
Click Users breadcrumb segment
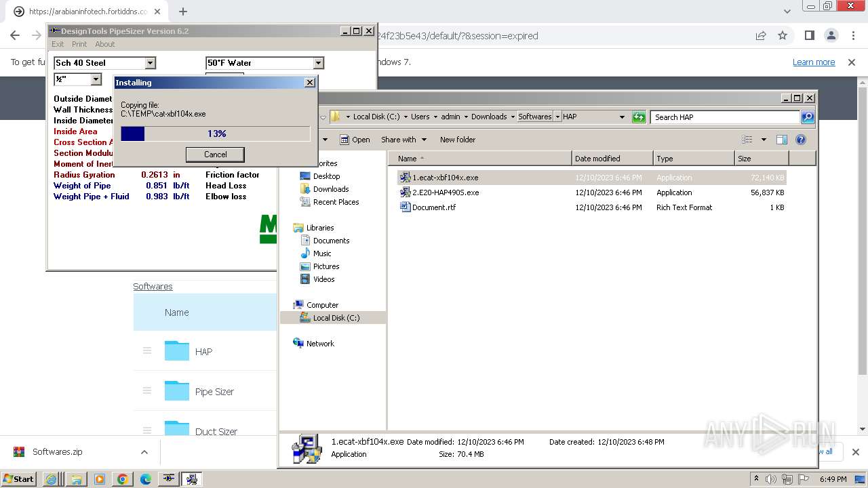pos(420,117)
